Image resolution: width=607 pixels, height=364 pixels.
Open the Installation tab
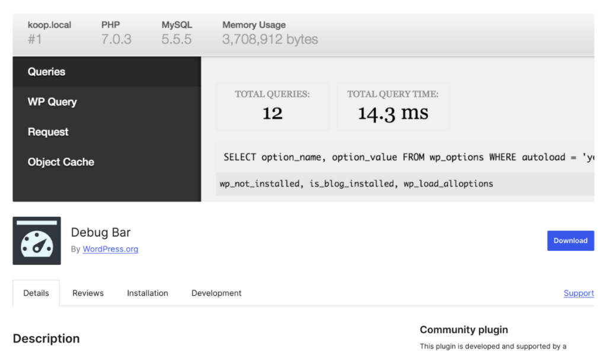coord(147,293)
